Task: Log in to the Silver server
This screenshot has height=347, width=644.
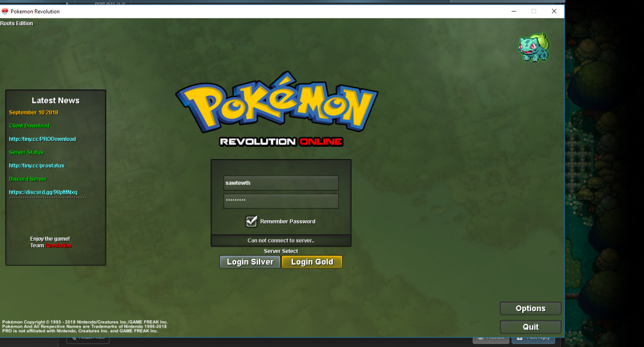Action: 250,262
